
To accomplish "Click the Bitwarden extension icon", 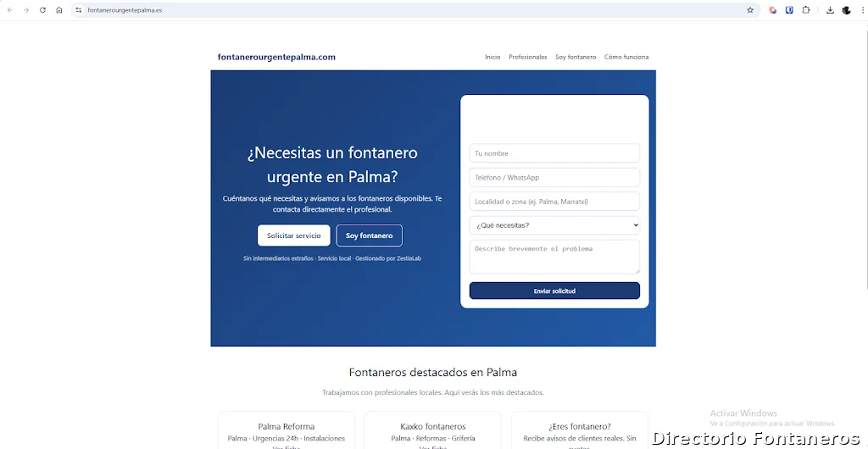I will [x=789, y=10].
